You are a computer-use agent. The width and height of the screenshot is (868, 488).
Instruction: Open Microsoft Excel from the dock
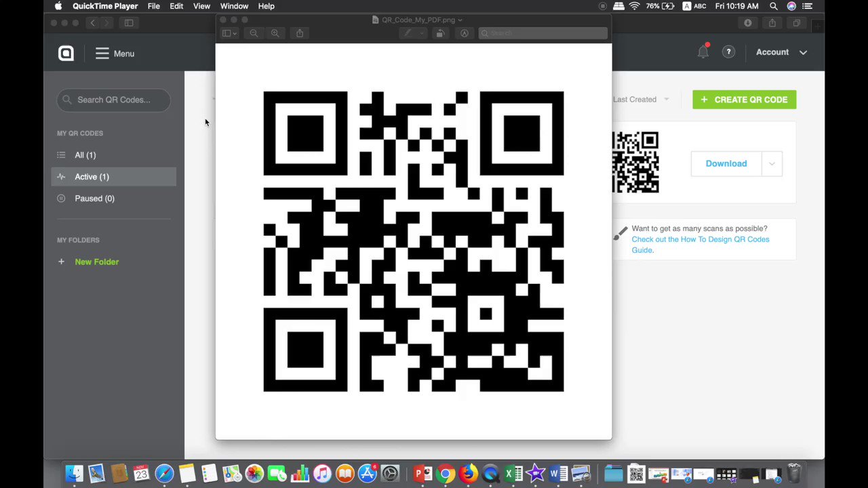(513, 473)
